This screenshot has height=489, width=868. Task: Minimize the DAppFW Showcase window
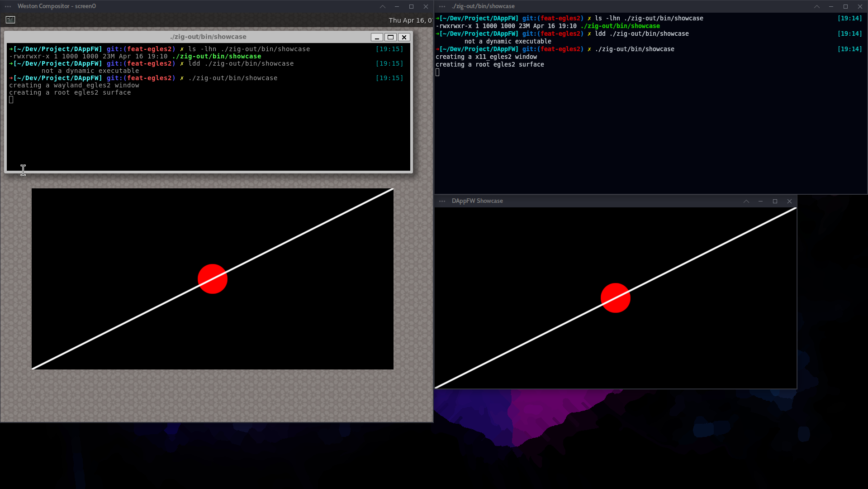[760, 201]
